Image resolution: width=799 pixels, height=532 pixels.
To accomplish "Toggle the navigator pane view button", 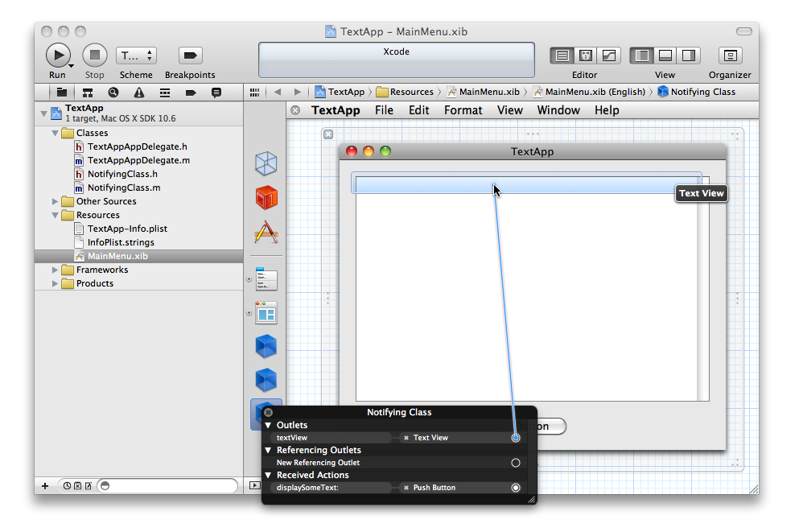I will (642, 56).
